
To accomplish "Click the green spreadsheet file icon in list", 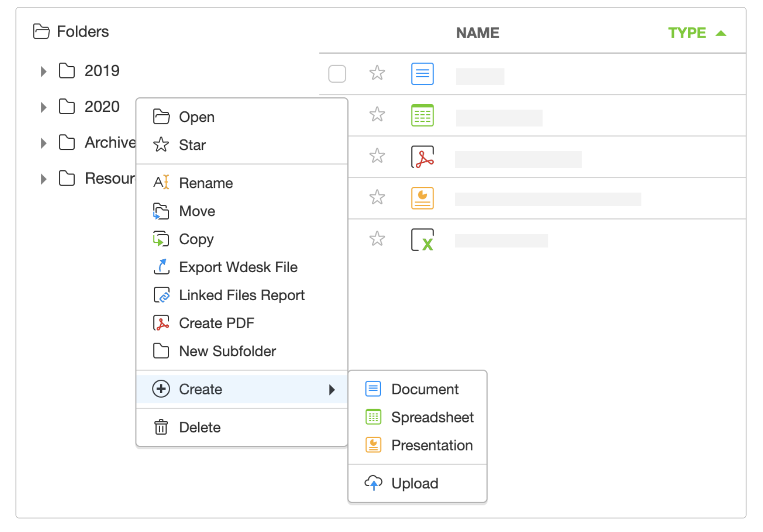I will [422, 115].
